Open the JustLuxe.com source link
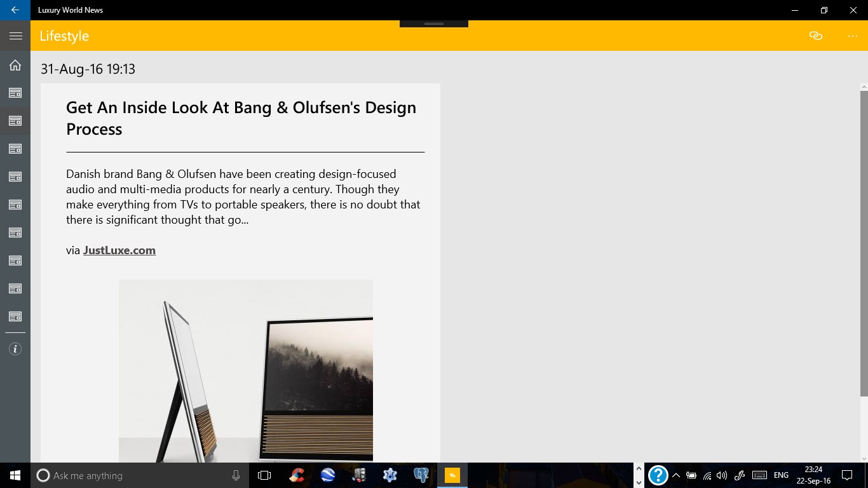This screenshot has height=488, width=868. pos(119,250)
